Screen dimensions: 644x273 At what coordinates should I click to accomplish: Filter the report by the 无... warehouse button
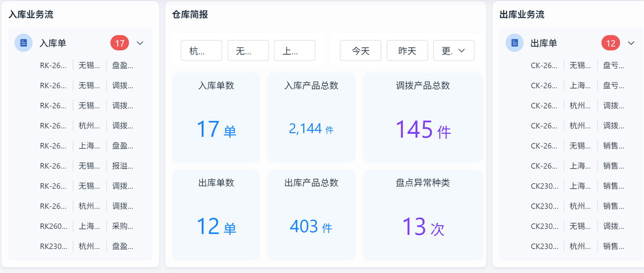pos(248,51)
